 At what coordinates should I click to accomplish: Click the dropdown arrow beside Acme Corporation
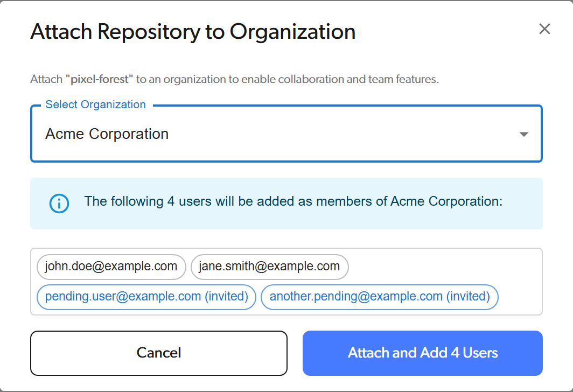tap(523, 134)
